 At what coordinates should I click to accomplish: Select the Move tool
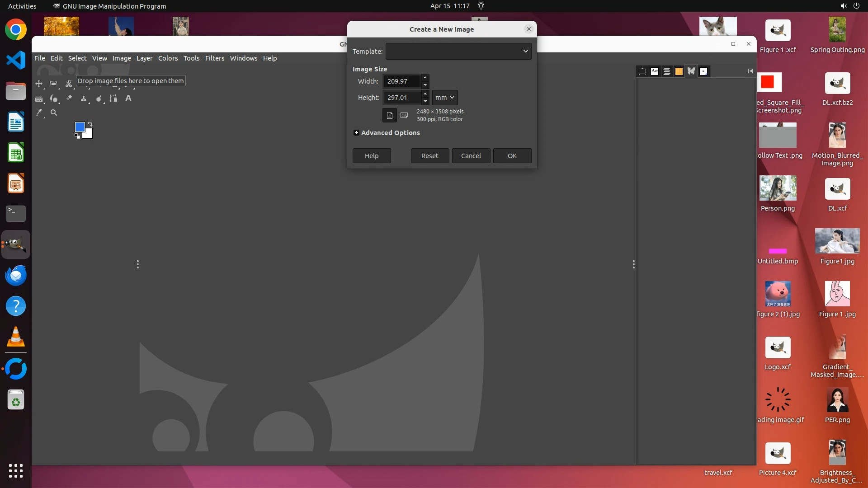(x=39, y=84)
